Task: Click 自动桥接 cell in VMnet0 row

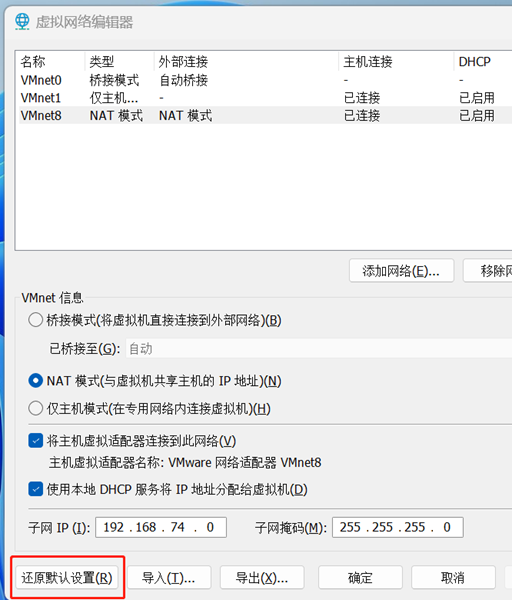Action: pos(183,80)
